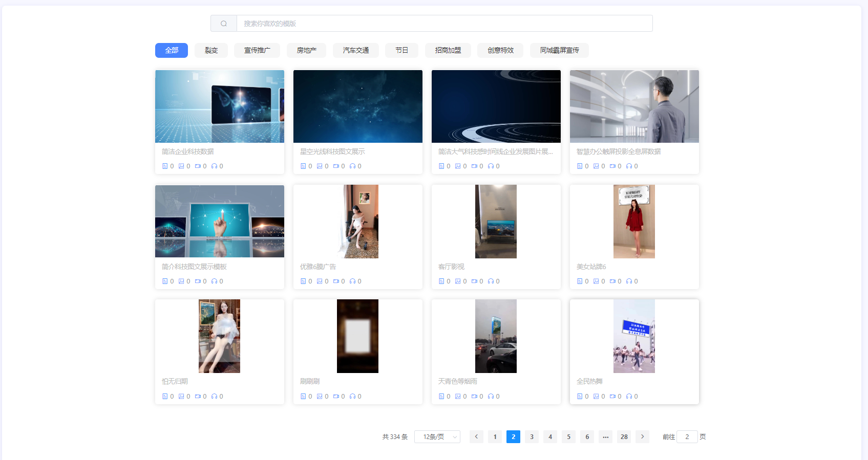Viewport: 868px width, 460px height.
Task: Click the search magnifier icon
Action: click(x=224, y=24)
